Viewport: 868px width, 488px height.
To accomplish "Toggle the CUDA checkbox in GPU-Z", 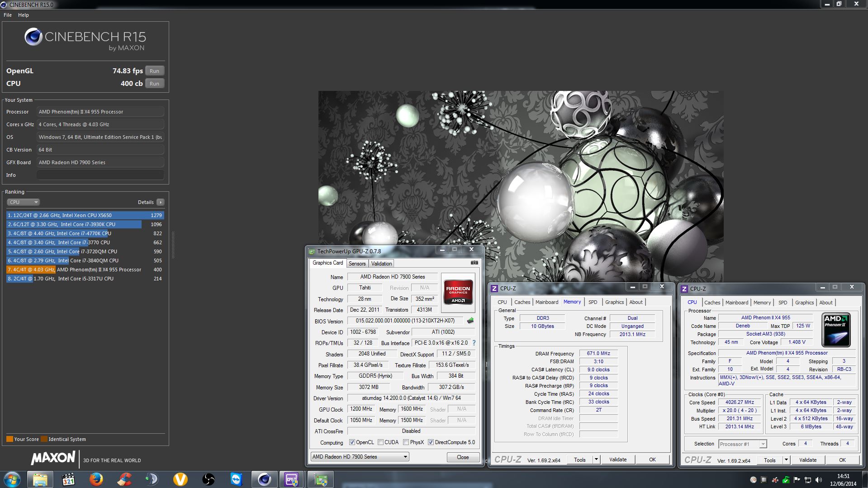I will pyautogui.click(x=380, y=442).
